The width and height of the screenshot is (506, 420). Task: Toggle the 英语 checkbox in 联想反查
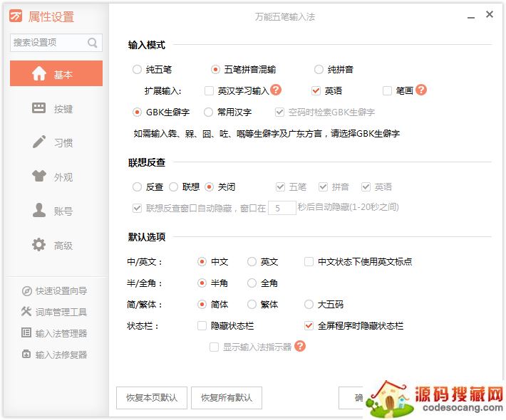366,187
